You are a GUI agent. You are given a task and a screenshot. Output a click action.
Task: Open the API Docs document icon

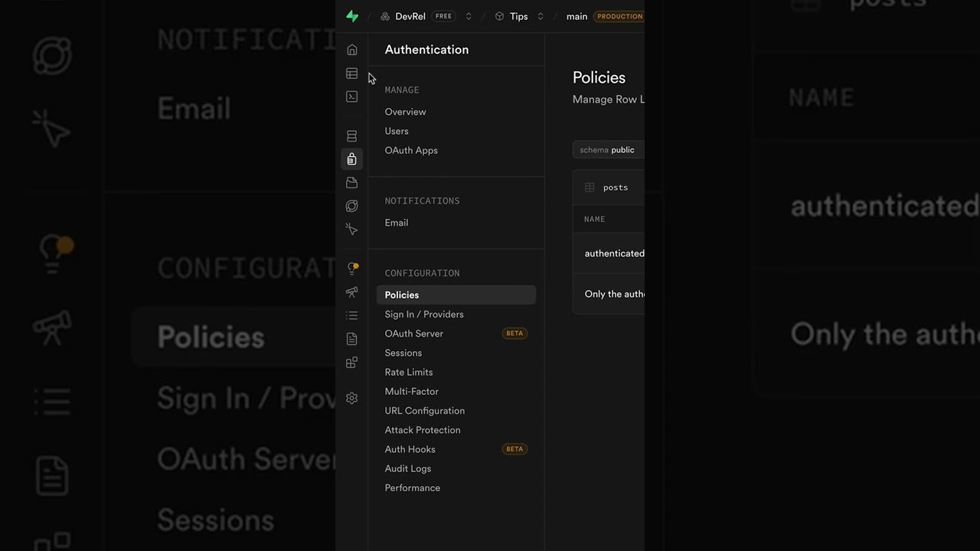point(352,338)
